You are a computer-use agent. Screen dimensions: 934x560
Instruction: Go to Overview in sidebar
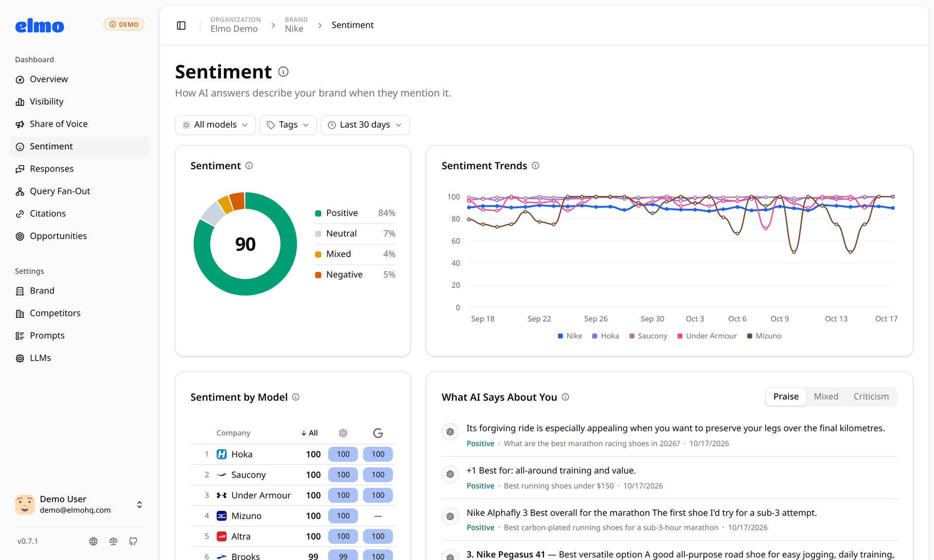79,79
